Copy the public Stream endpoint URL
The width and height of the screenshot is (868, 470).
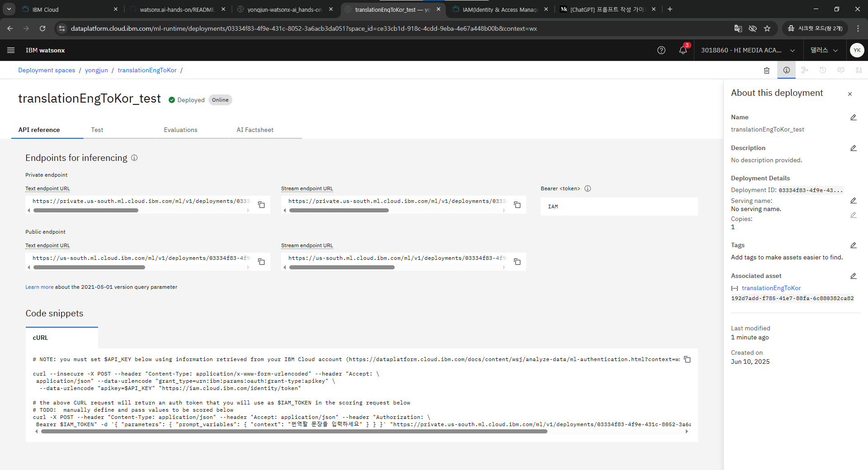(x=517, y=262)
